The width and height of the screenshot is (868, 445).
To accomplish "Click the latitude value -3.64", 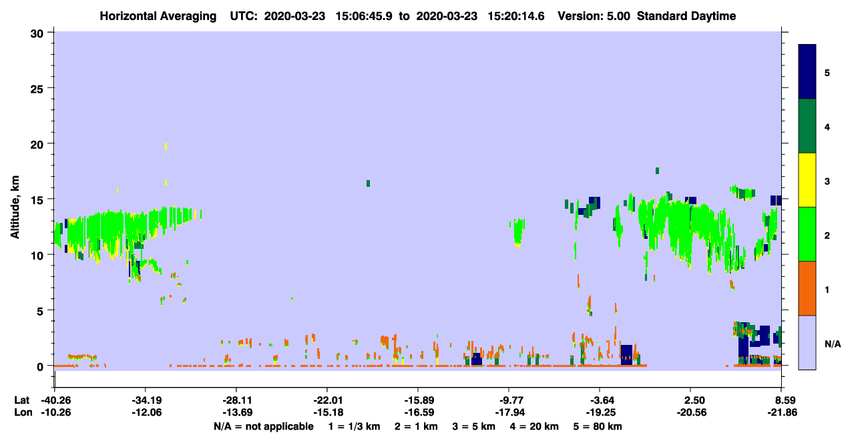I will [x=600, y=400].
